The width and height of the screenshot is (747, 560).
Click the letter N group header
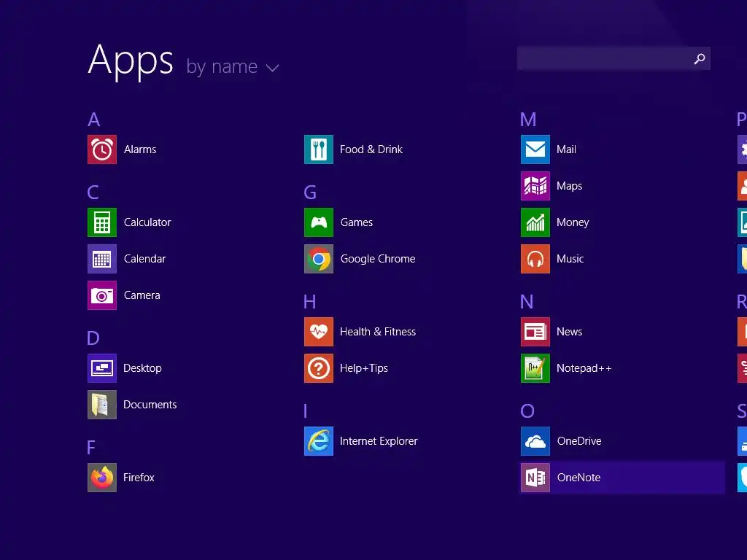[x=527, y=302]
